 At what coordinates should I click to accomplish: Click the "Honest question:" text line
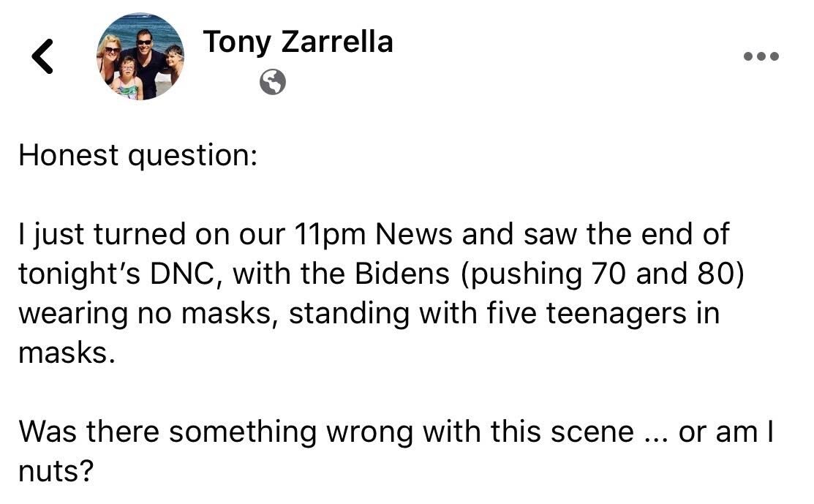click(x=138, y=156)
